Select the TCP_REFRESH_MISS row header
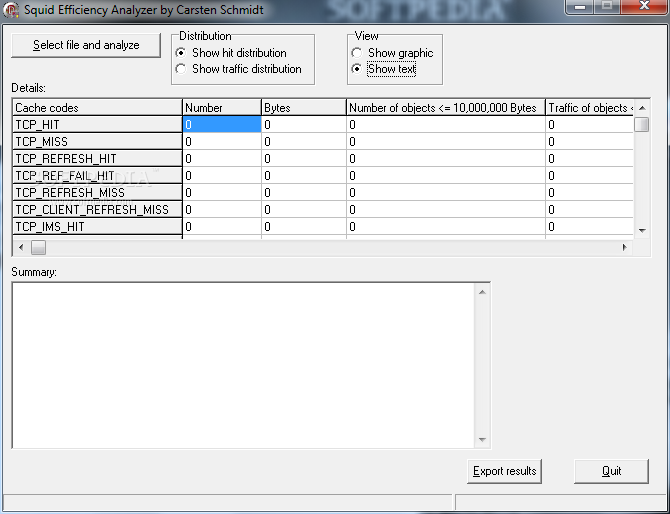670x514 pixels. [97, 193]
